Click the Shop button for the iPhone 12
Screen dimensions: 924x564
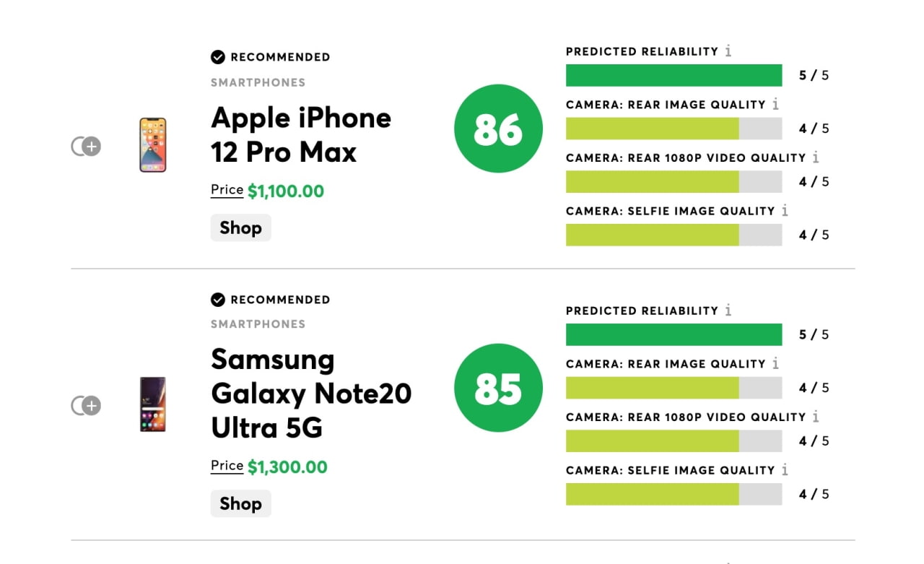pos(240,227)
